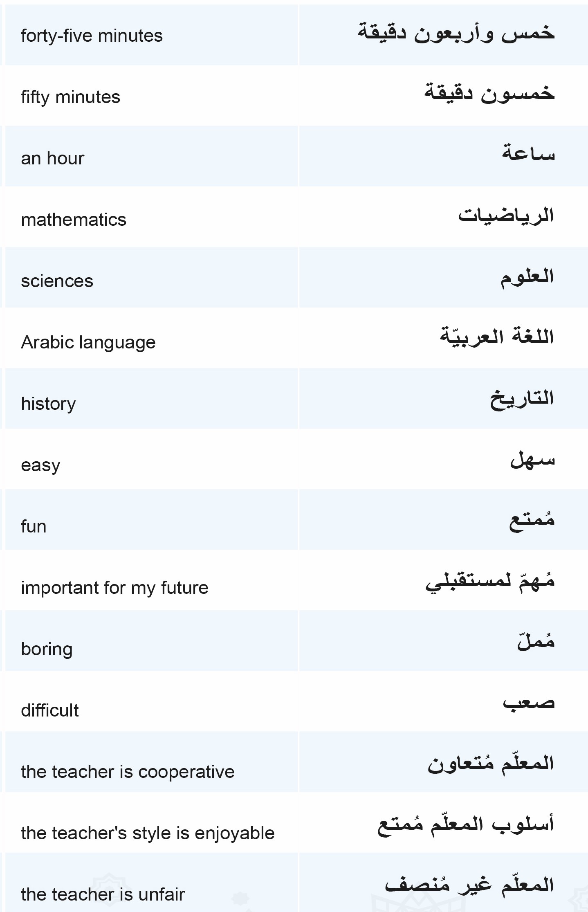Tap the Arabic word صعب
Image resolution: width=588 pixels, height=912 pixels.
(x=529, y=703)
